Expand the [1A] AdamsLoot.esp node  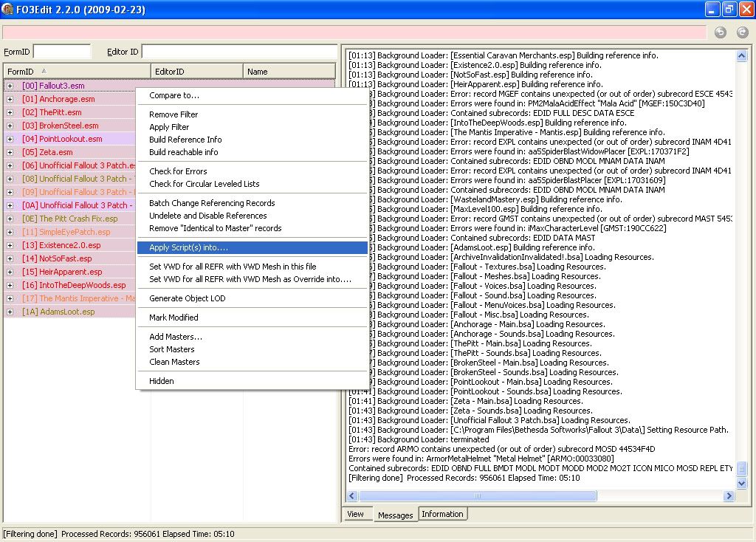[x=10, y=312]
